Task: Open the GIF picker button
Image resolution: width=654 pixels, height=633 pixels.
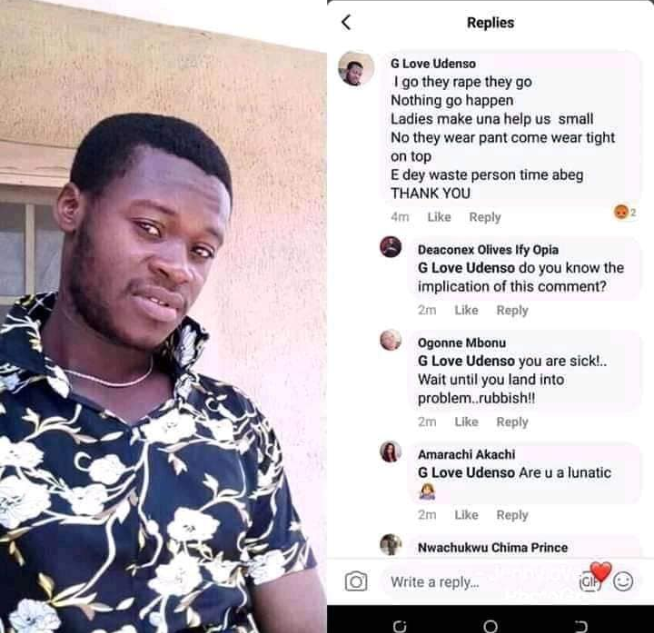Action: [x=590, y=582]
